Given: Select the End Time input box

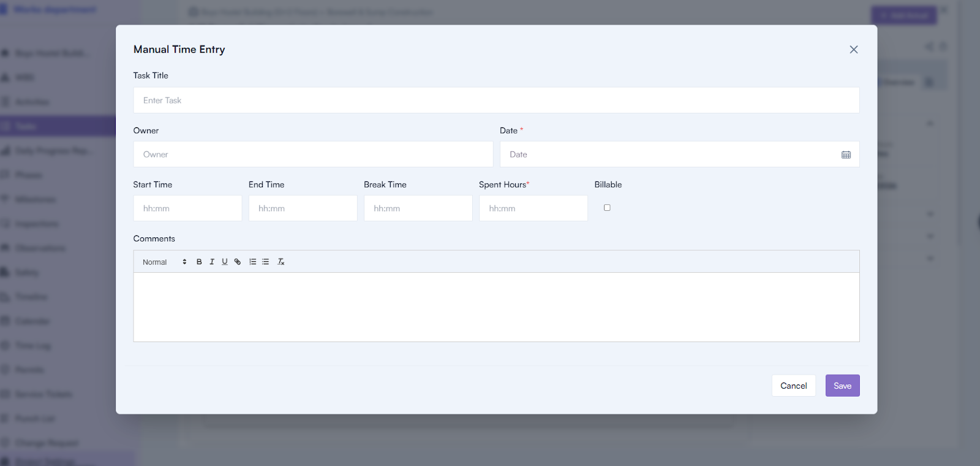Looking at the screenshot, I should (x=303, y=208).
